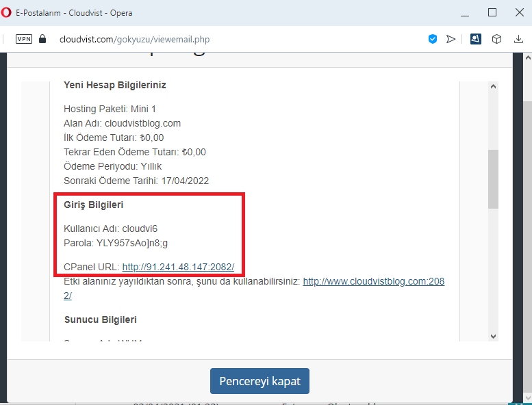Click the Kullanıcı Adı: cloudvi6 text
The height and width of the screenshot is (405, 532).
(111, 228)
